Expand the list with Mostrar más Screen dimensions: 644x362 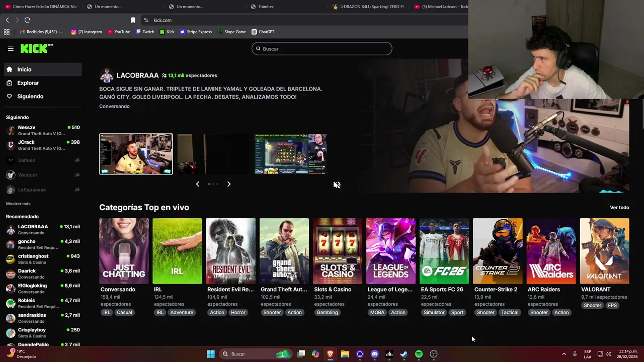coord(18,204)
